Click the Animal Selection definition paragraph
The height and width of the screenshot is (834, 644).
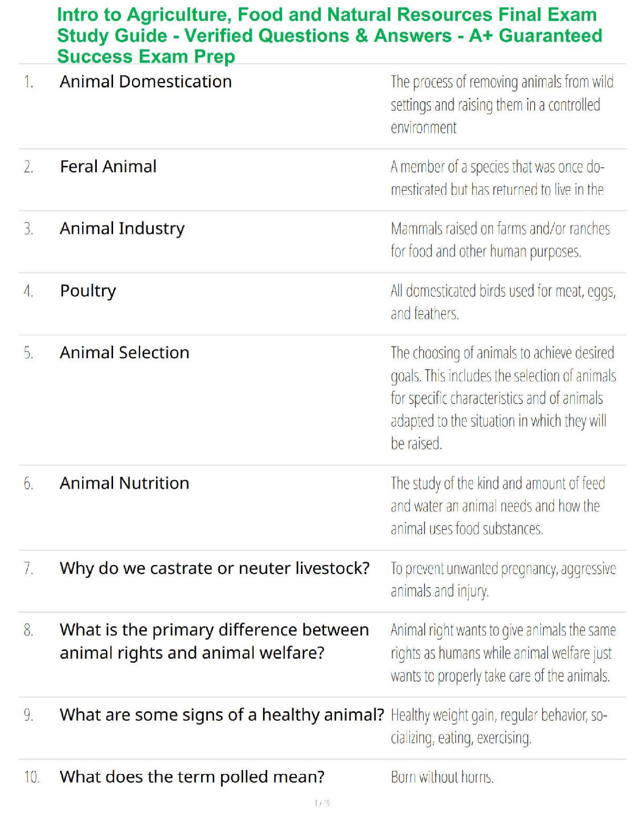(504, 398)
